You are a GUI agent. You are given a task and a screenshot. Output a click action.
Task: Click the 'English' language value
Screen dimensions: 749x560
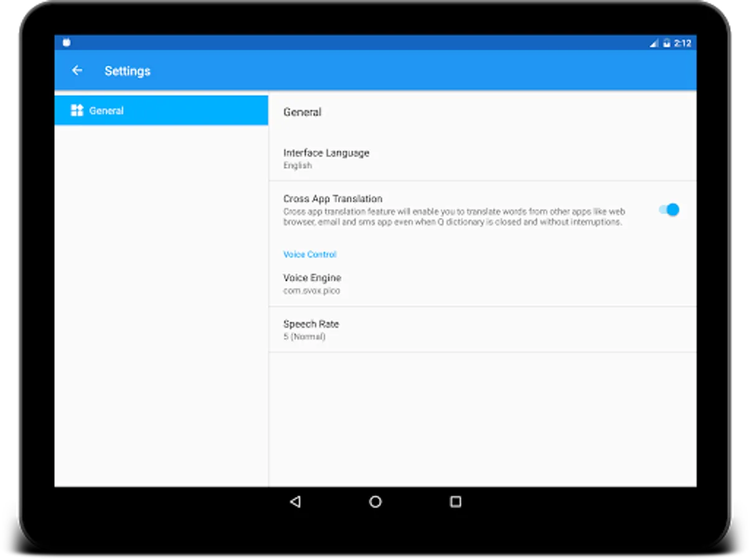298,166
